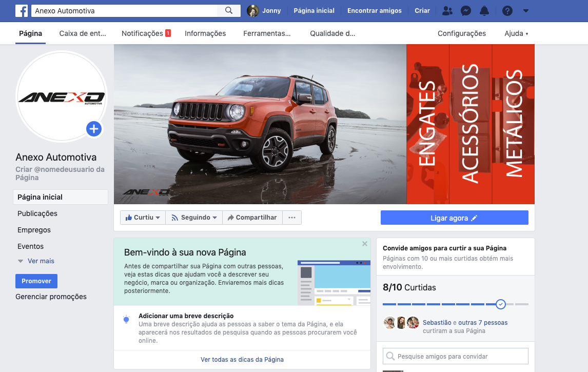
Task: Edit the Ligar agora button
Action: pos(455,218)
